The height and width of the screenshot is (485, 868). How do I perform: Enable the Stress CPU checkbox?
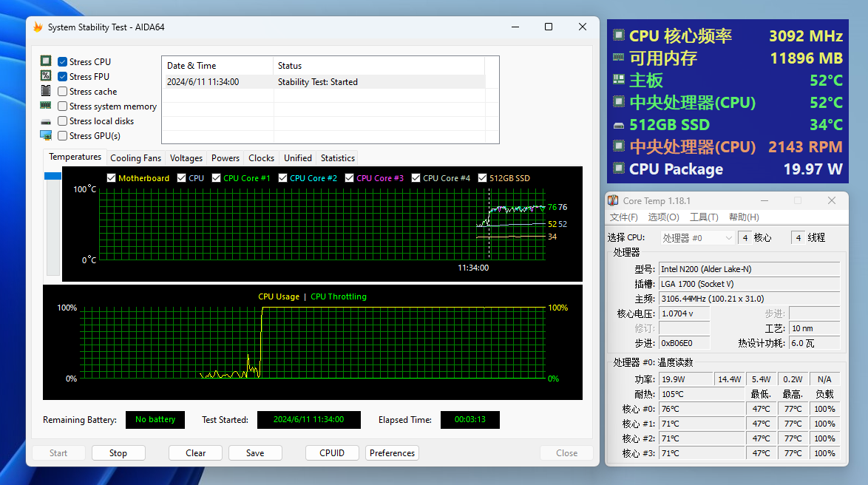[63, 61]
